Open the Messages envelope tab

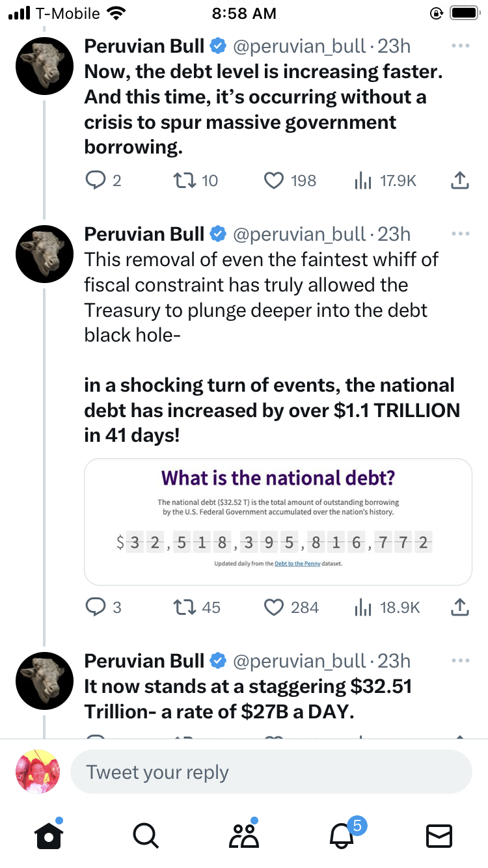pos(439,835)
